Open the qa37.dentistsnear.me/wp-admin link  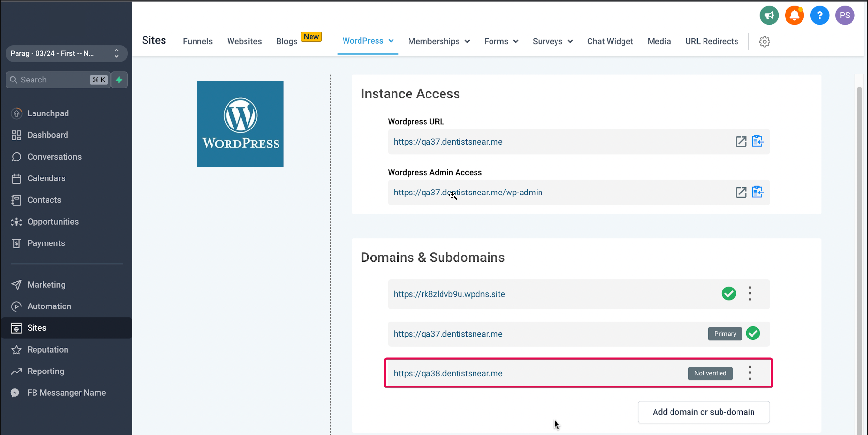tap(468, 193)
